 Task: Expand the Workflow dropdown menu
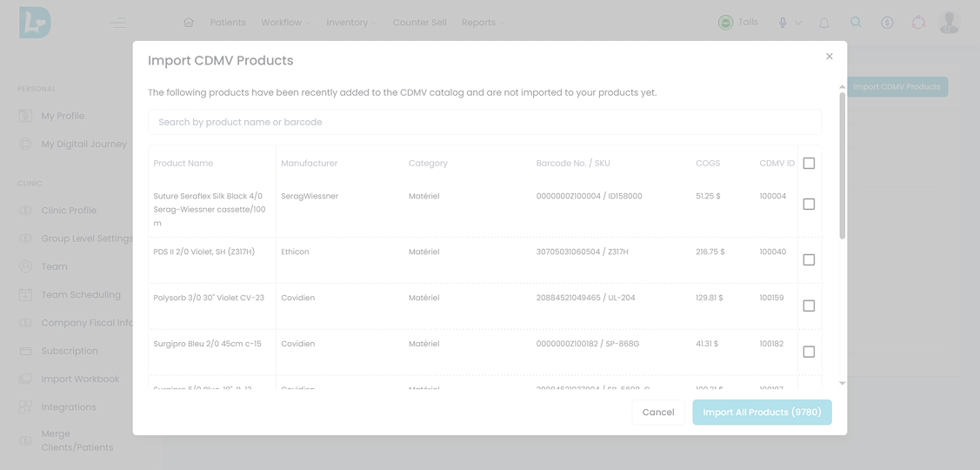(285, 23)
